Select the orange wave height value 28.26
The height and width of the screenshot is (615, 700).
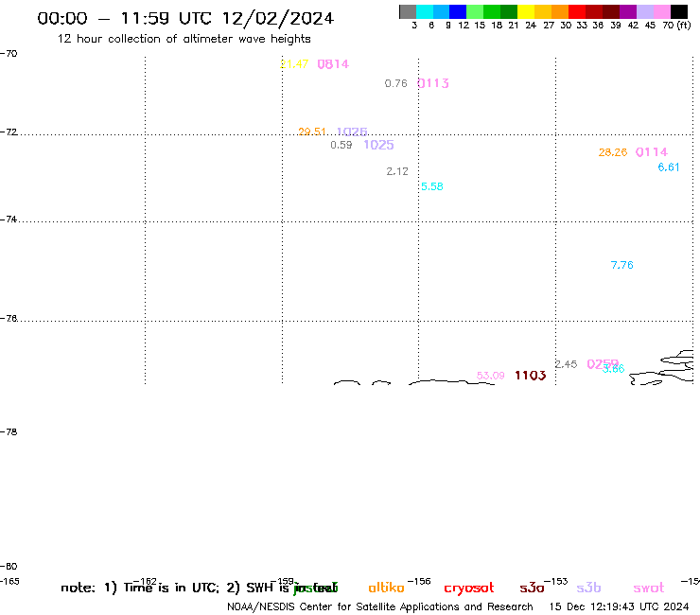[x=613, y=152]
